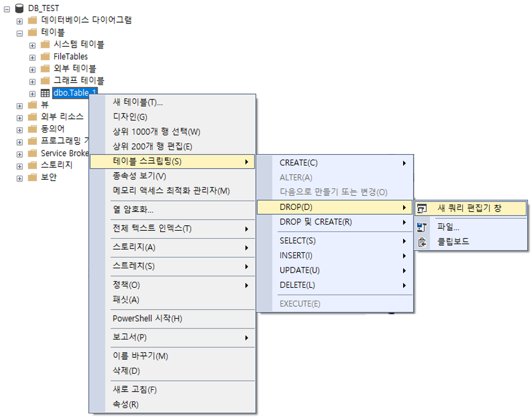Select 이름 바꾸기(M) menu item
Viewport: 532px width, 418px height.
172,356
